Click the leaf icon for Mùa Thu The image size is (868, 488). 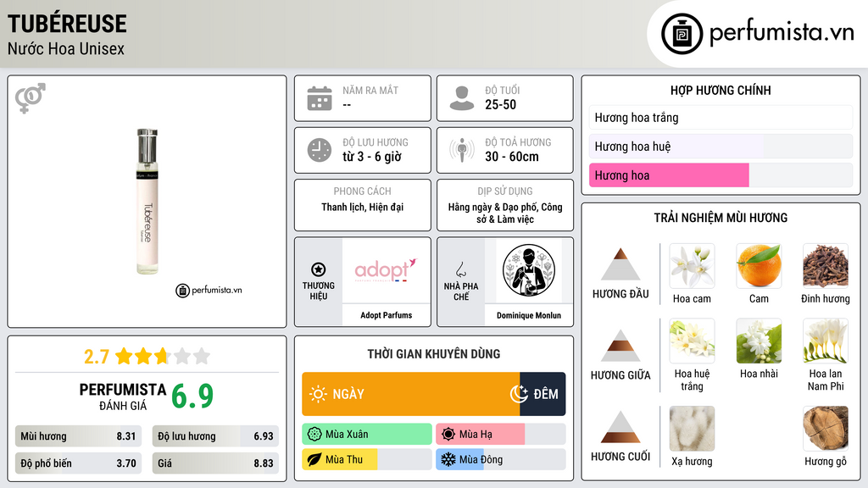click(314, 460)
